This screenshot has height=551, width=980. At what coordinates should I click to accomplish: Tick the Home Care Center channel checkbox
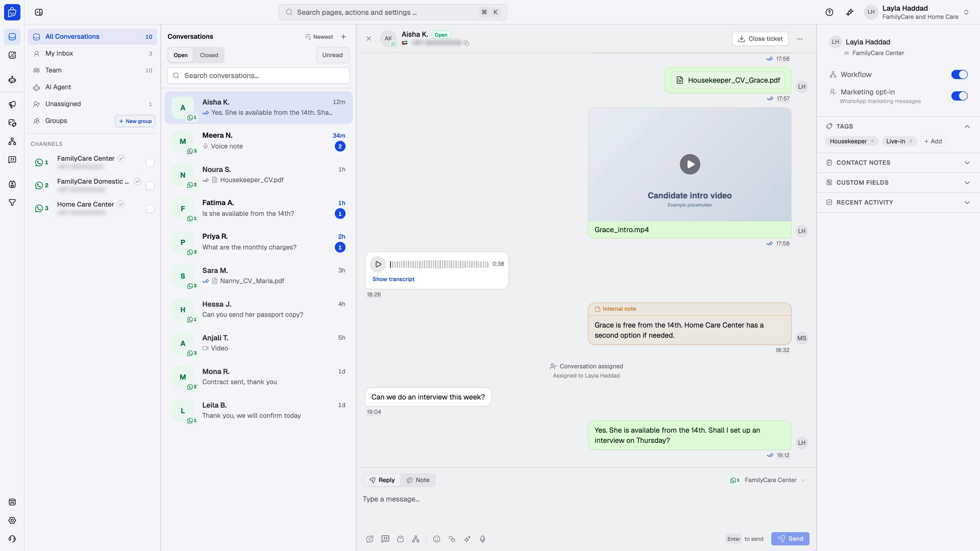click(x=150, y=208)
